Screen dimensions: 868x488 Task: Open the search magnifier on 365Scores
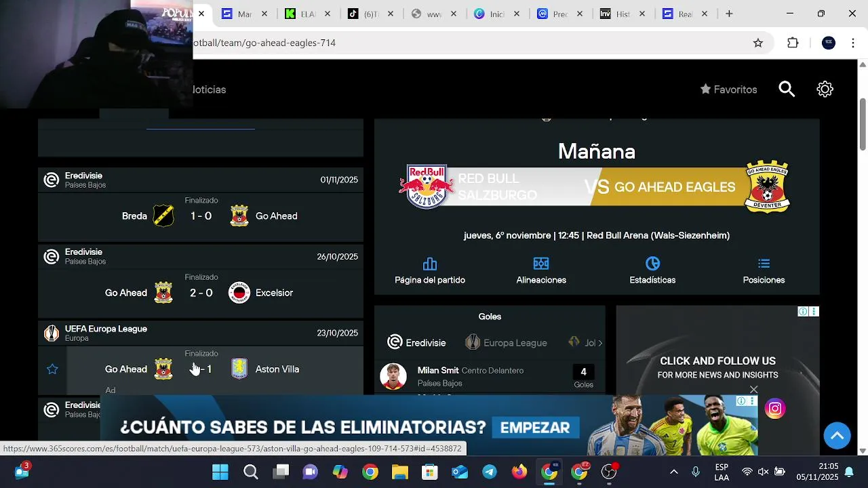tap(787, 89)
